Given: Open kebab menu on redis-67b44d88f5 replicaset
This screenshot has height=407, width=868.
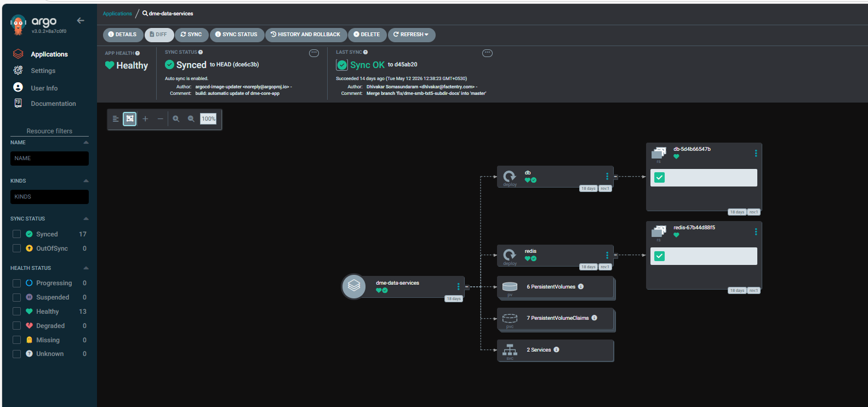Looking at the screenshot, I should 756,232.
